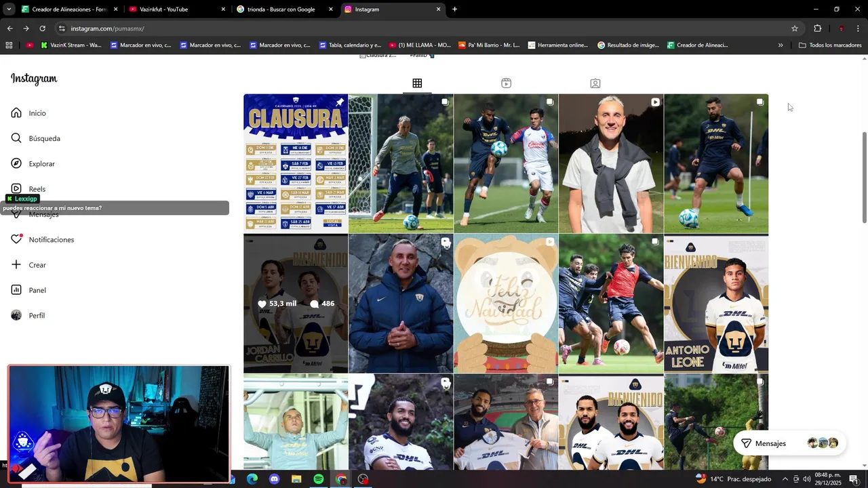Open Windows notification center icon
The width and height of the screenshot is (868, 488).
853,479
